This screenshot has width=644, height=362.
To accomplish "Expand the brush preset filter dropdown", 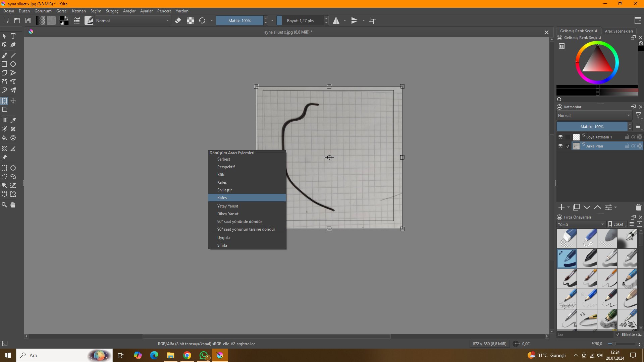I will [580, 224].
